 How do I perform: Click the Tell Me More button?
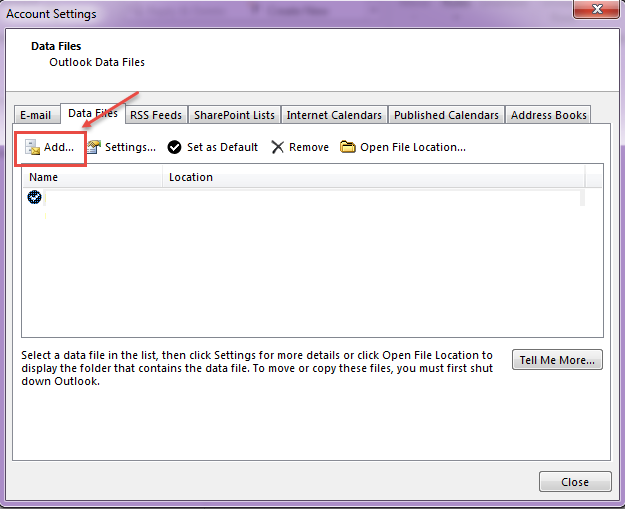coord(557,360)
